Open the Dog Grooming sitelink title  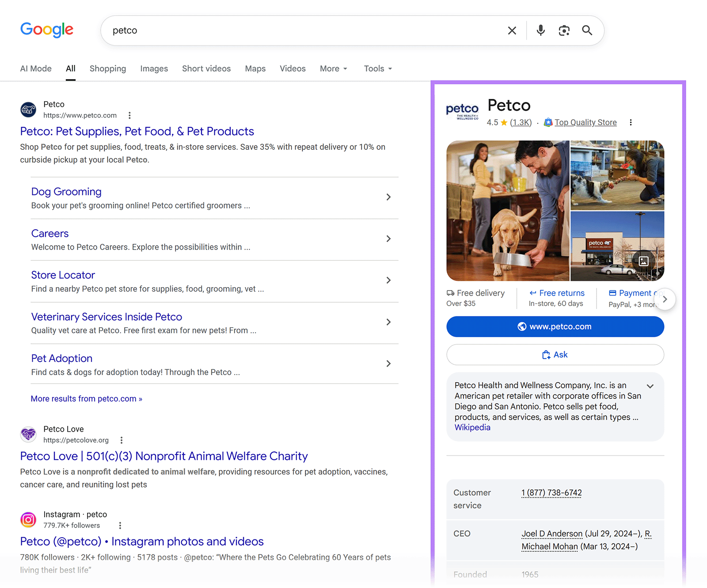tap(66, 192)
